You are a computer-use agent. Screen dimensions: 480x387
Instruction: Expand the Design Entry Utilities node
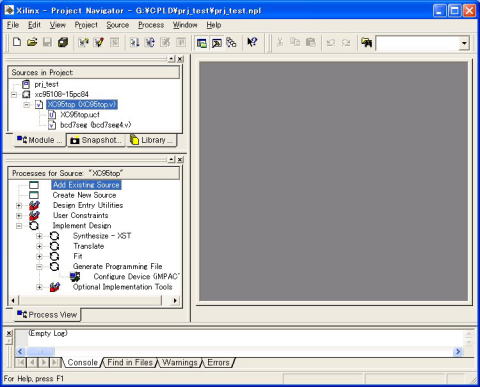point(19,206)
